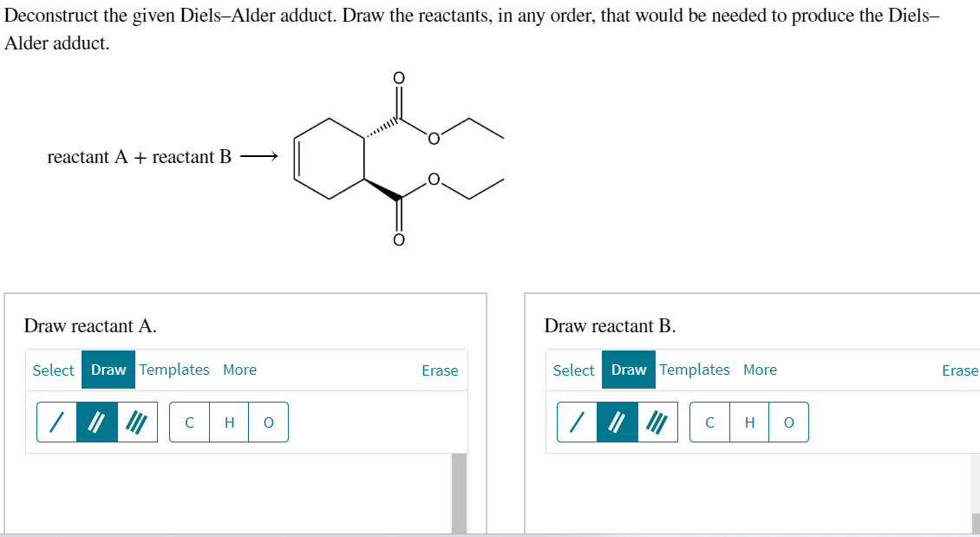The image size is (980, 537).
Task: Open Templates in reactant A panel
Action: coord(176,370)
